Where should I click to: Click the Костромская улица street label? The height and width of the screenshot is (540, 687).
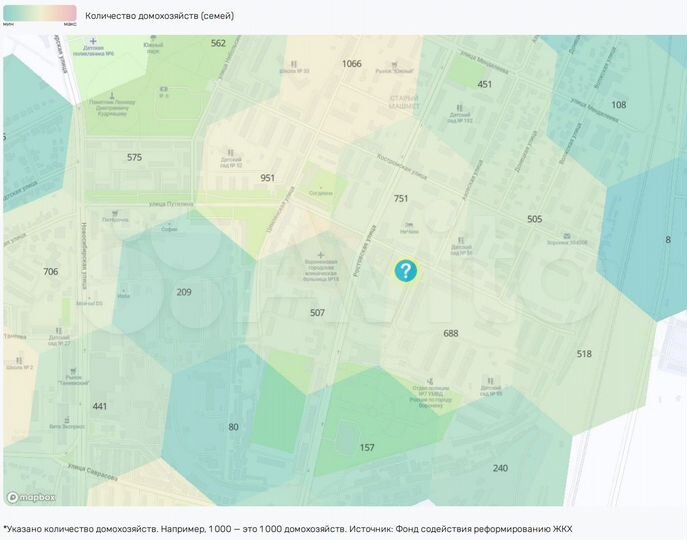tap(402, 167)
